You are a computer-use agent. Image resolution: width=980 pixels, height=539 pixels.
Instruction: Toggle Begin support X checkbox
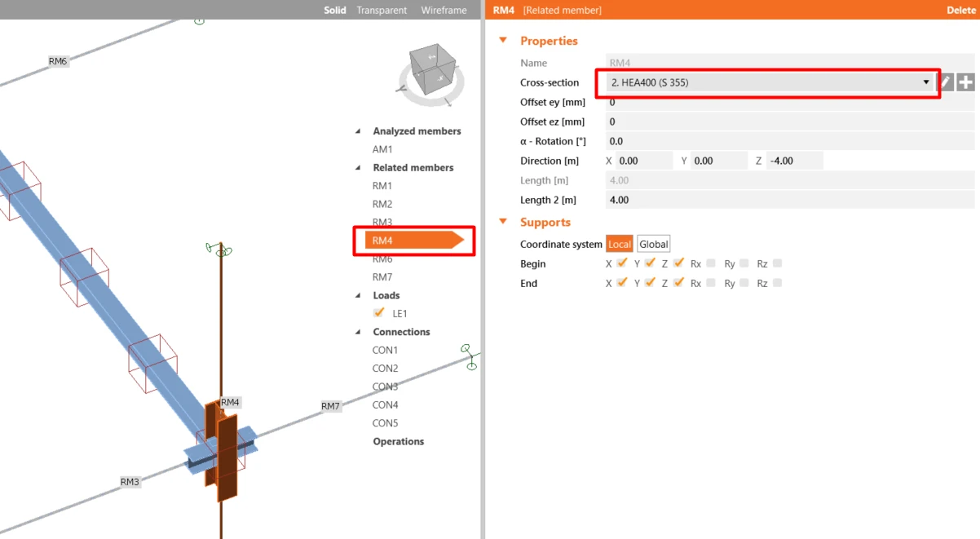pos(622,263)
